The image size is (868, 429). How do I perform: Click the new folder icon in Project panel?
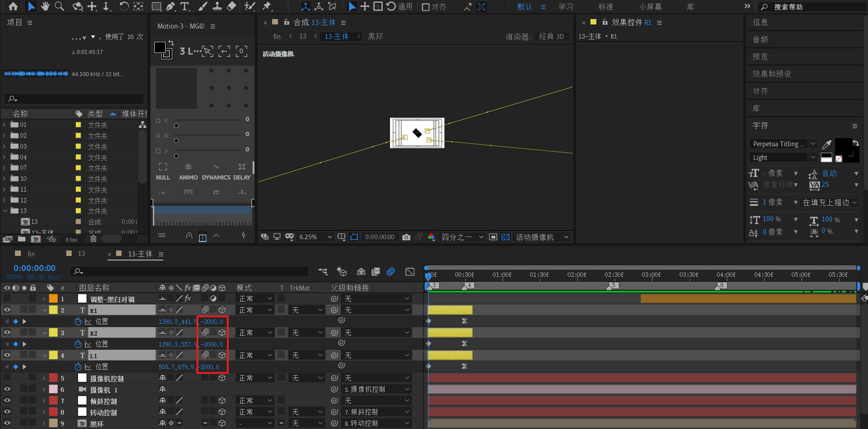pos(22,239)
